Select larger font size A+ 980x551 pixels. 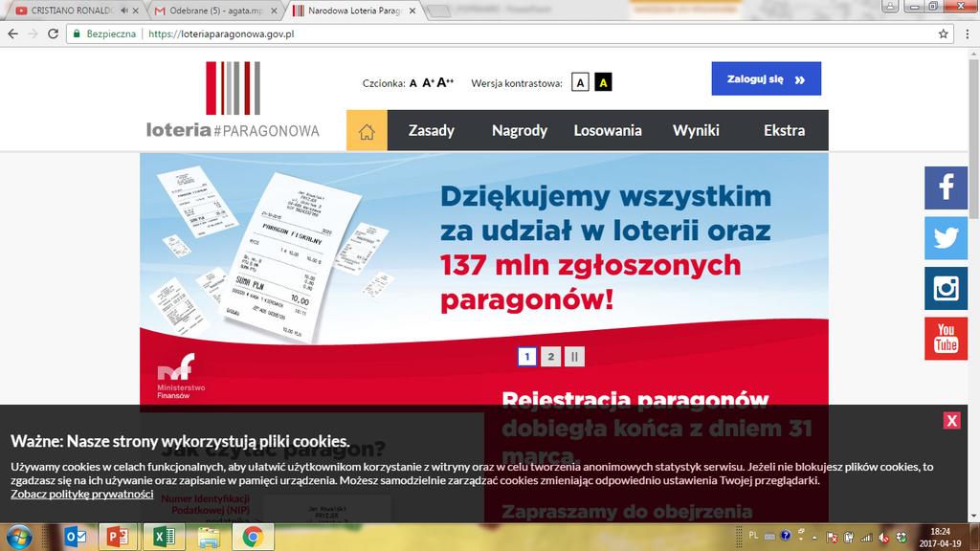(428, 82)
